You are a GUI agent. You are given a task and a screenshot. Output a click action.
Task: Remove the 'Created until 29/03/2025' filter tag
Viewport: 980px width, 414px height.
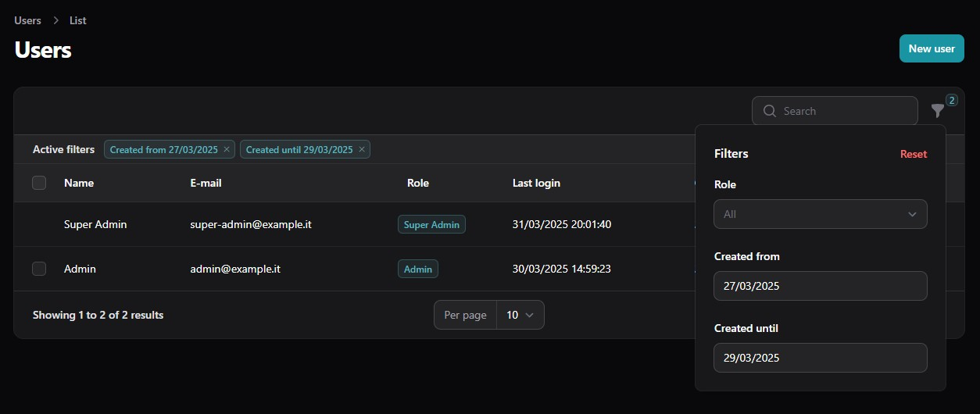[362, 149]
